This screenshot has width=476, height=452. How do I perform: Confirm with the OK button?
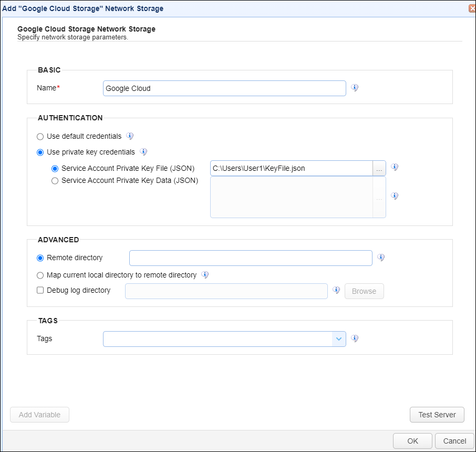pyautogui.click(x=412, y=441)
